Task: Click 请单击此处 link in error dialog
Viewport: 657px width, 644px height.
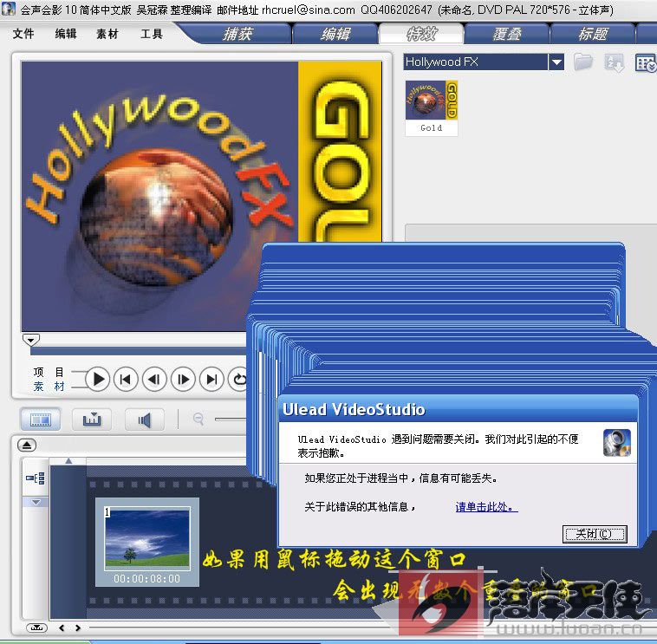Action: coord(486,507)
